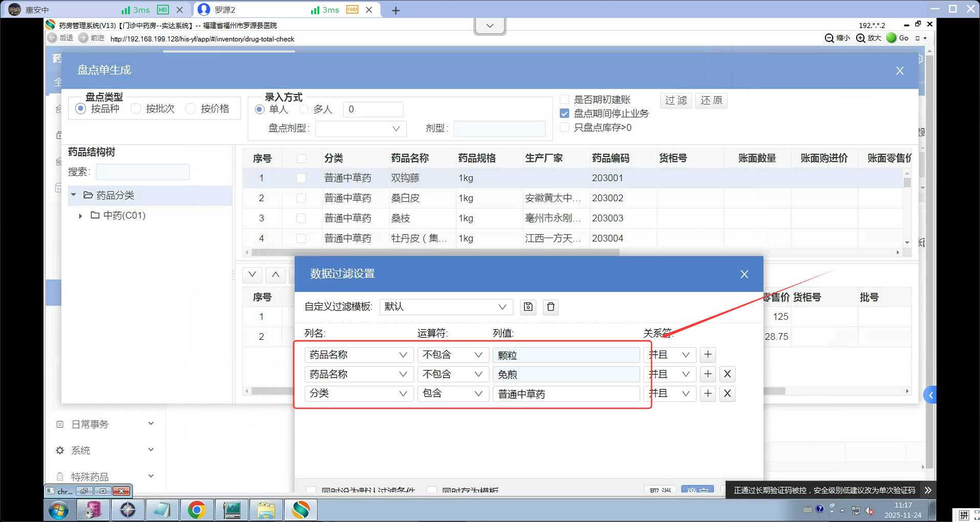Open the database tool taskbar icon
The height and width of the screenshot is (522, 980).
point(93,510)
